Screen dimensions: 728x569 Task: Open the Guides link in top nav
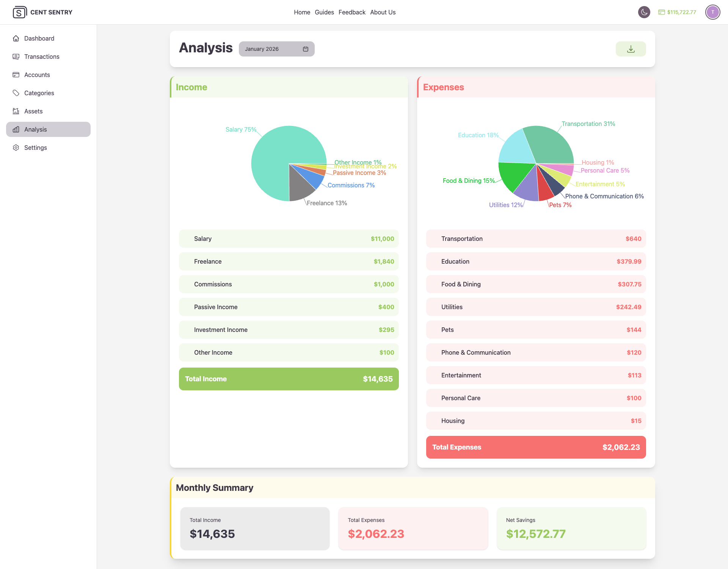(324, 12)
